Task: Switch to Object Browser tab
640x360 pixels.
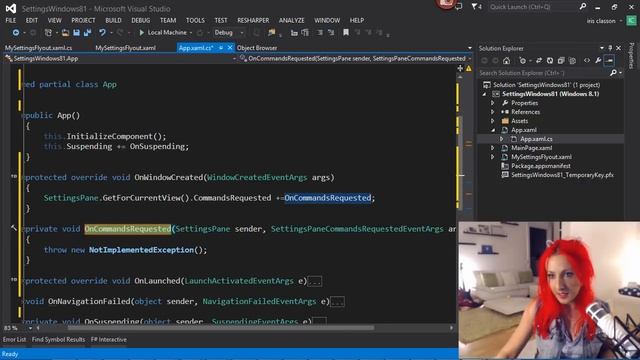Action: [x=257, y=48]
